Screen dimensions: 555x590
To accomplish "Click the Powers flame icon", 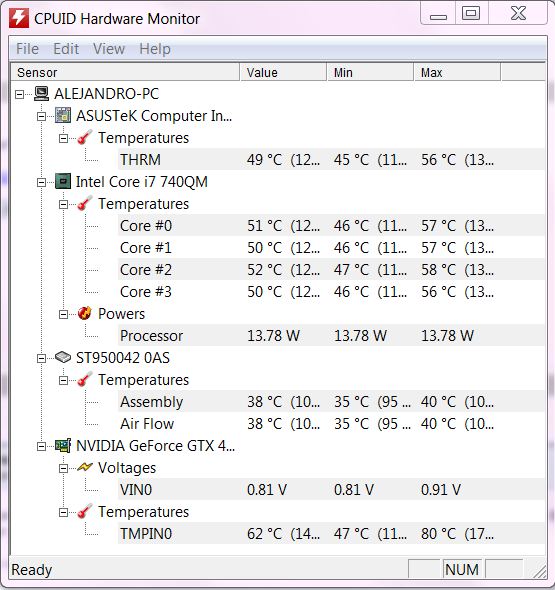I will 85,313.
